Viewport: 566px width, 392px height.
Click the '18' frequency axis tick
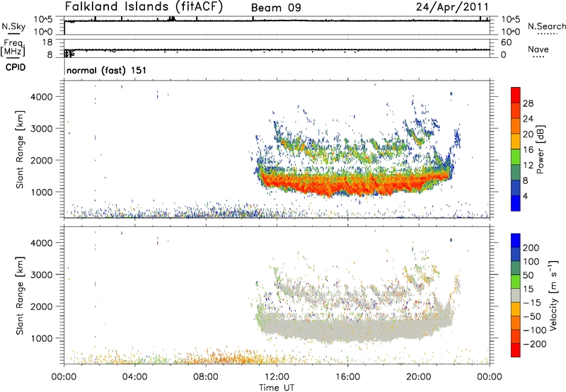47,42
